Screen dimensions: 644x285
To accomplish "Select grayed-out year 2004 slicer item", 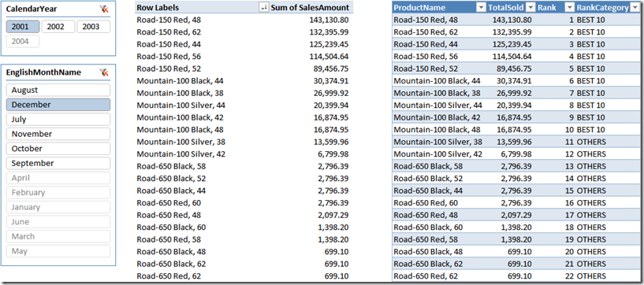I will (x=23, y=41).
